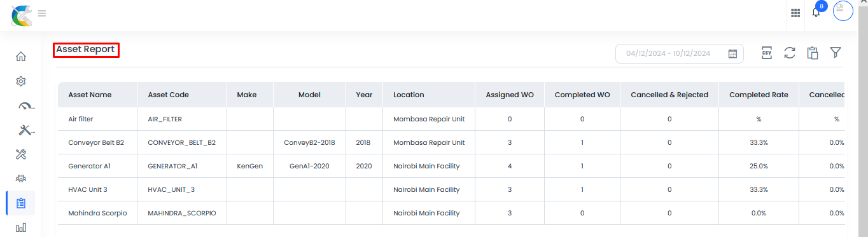The height and width of the screenshot is (237, 868).
Task: Open the user profile avatar
Action: [843, 11]
